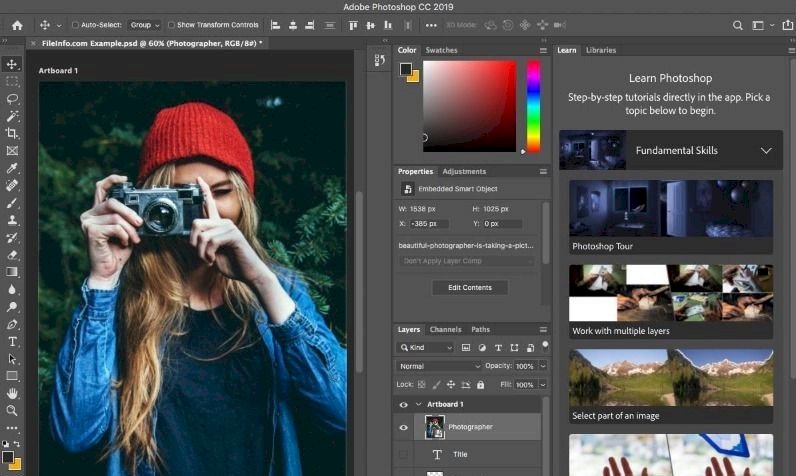
Task: Choose the Eyedropper tool
Action: click(13, 167)
